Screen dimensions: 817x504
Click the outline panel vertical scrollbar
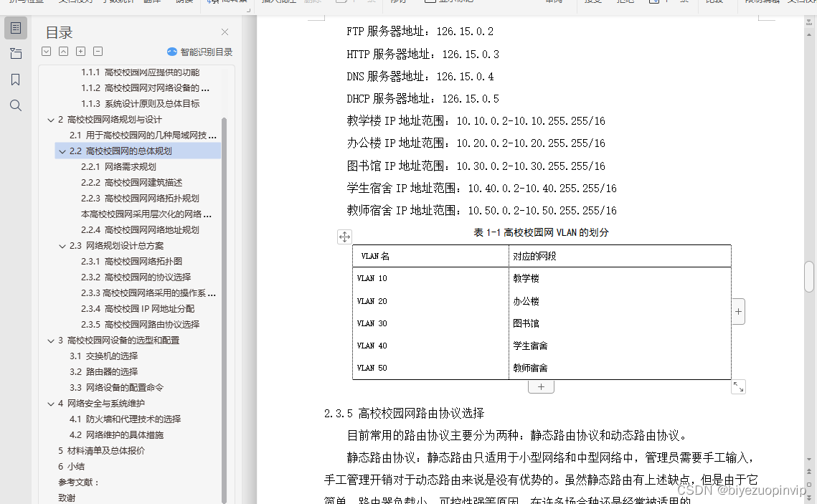coord(224,310)
